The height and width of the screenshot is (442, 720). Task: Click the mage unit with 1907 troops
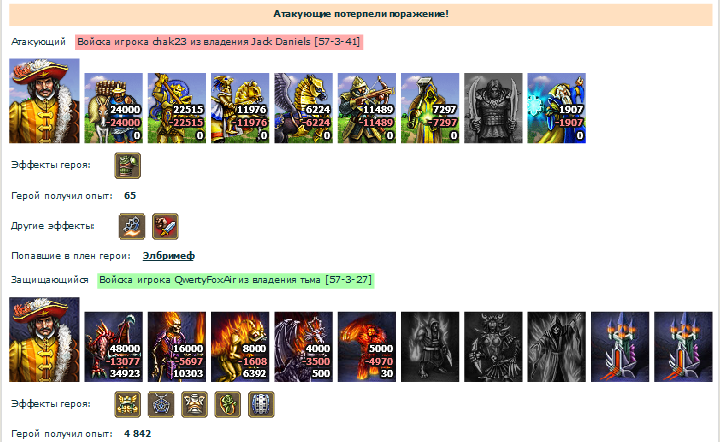click(557, 108)
